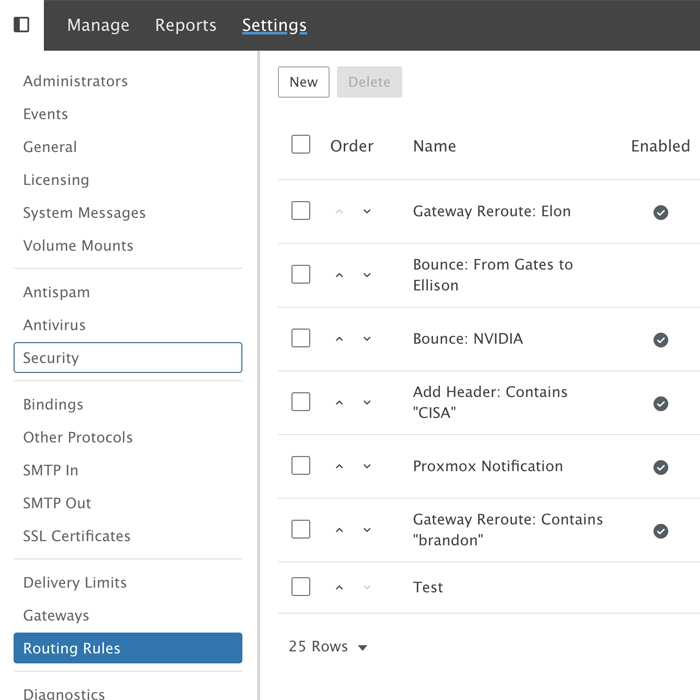Click enabled checkmark for Proxmox Notification
700x700 pixels.
(x=661, y=467)
